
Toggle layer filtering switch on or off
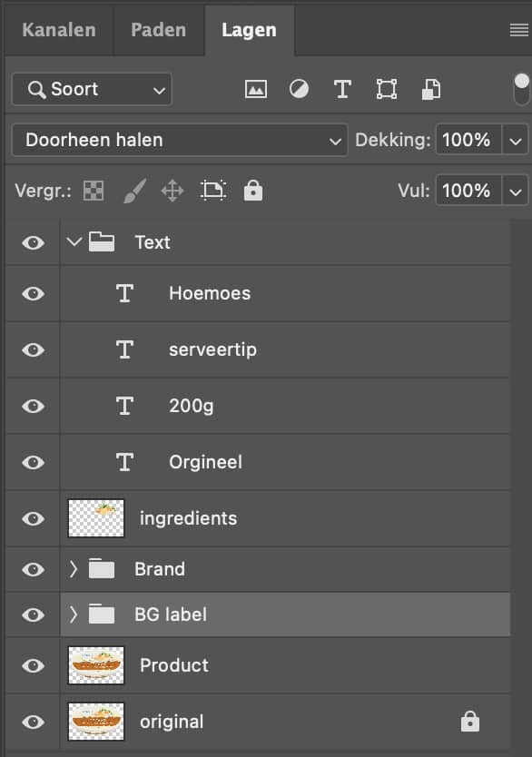(x=521, y=89)
